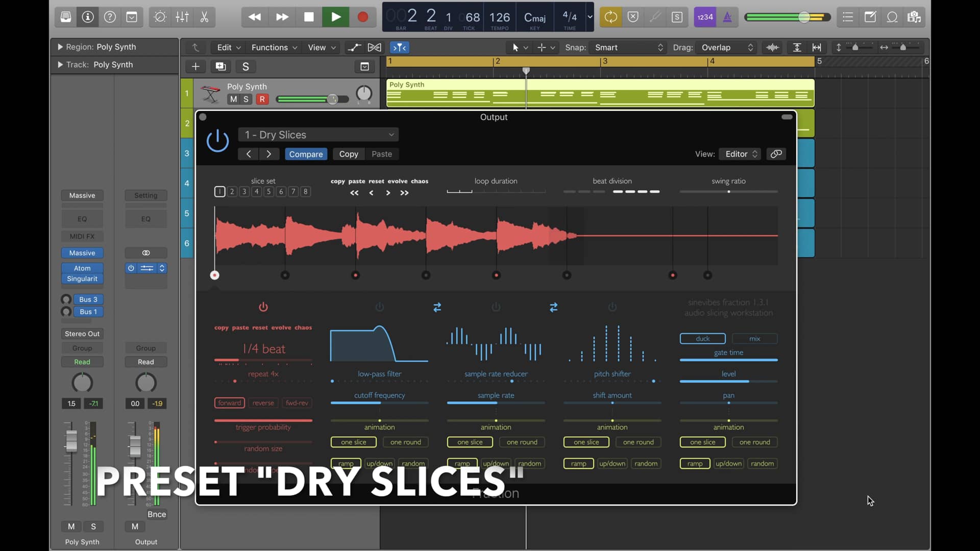Click the Add track plus icon
Viewport: 980px width, 551px height.
195,66
